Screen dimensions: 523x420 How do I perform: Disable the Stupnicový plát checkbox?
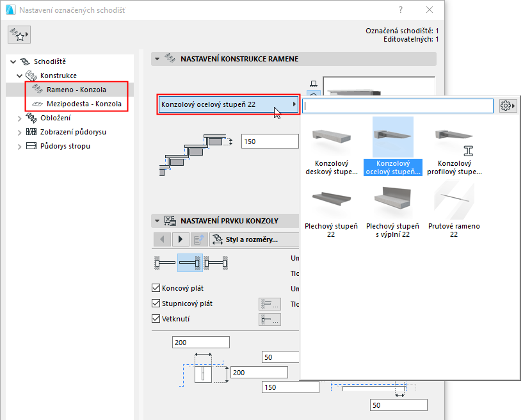click(157, 304)
